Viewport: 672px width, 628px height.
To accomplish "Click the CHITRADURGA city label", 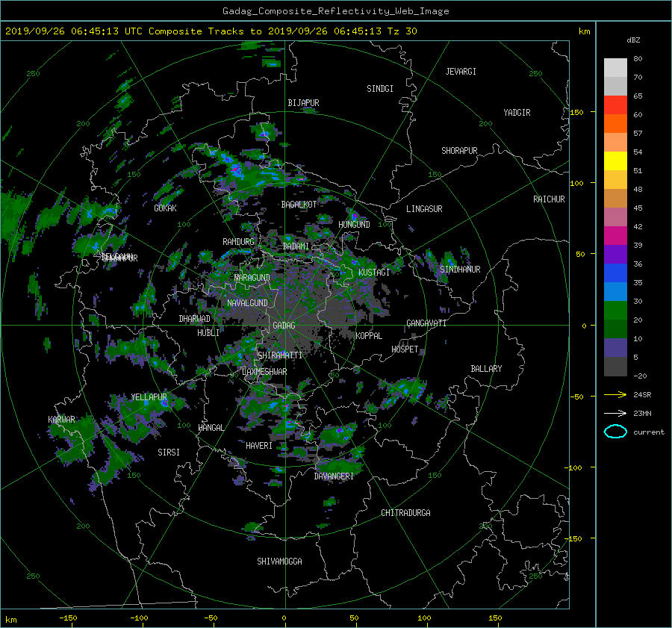I will (406, 513).
